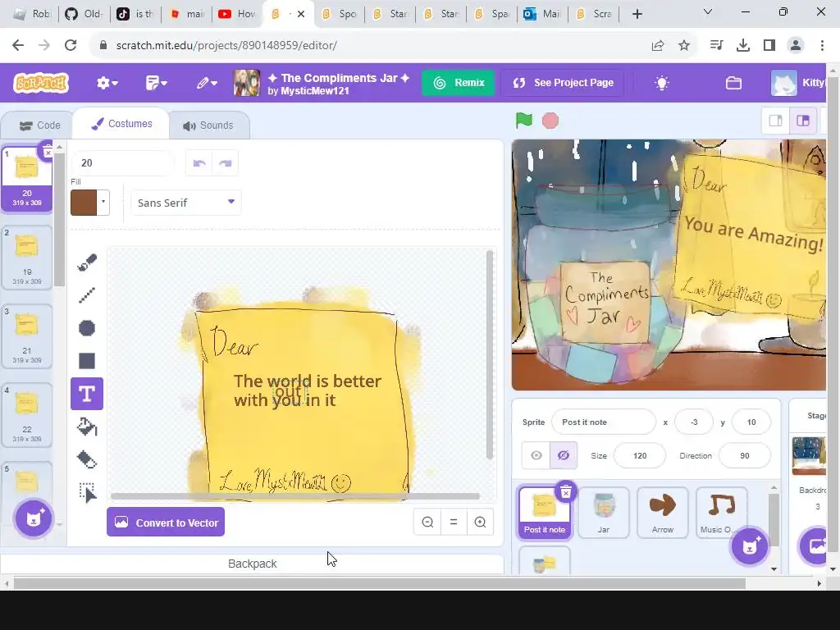
Task: Switch to large stage layout
Action: tap(802, 121)
